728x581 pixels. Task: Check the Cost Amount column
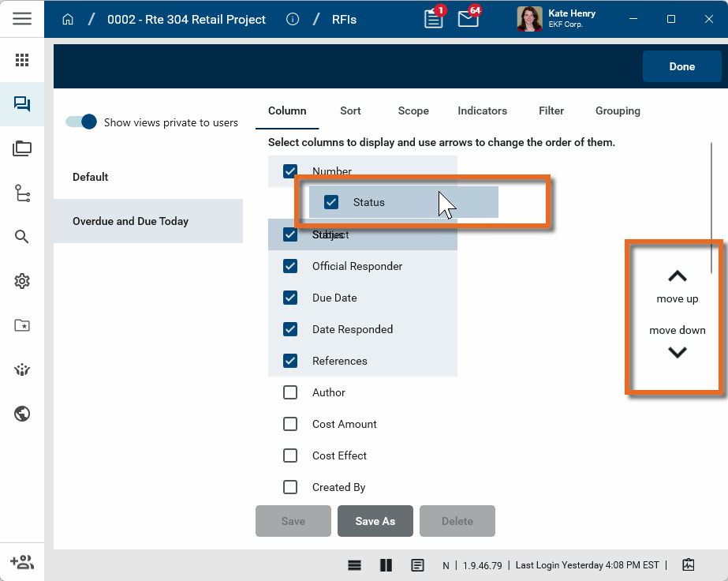(x=290, y=424)
